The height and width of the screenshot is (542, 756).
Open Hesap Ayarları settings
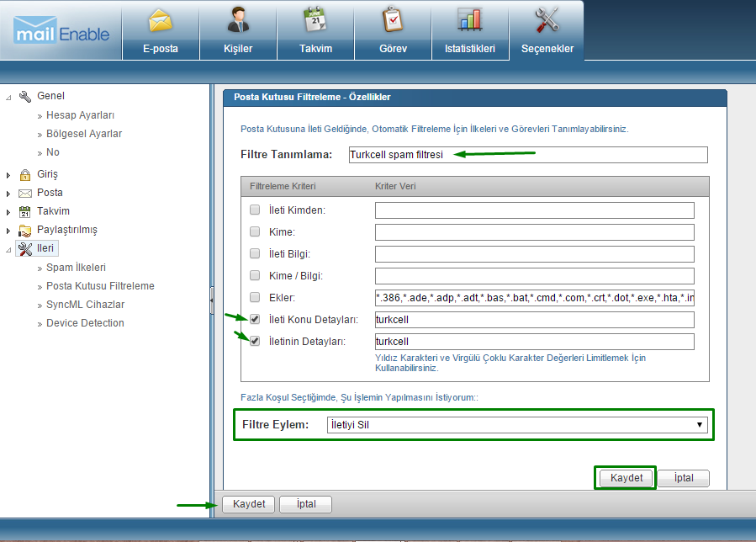(80, 115)
